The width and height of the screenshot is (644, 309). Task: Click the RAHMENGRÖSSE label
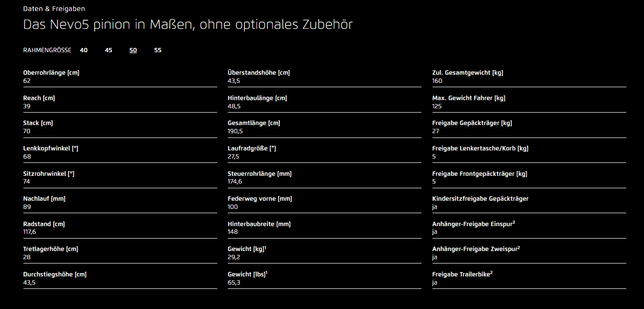point(47,50)
